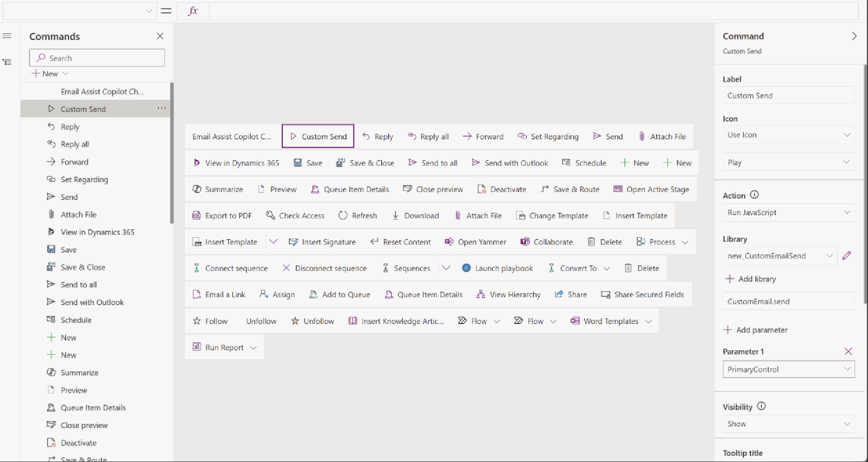Click the Open Active Stage command
The height and width of the screenshot is (462, 868).
point(651,189)
